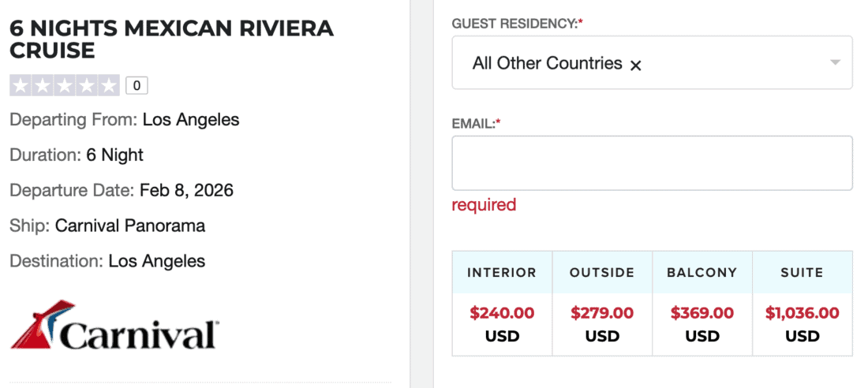
Task: Choose the $279.00 Outside price
Action: (602, 313)
